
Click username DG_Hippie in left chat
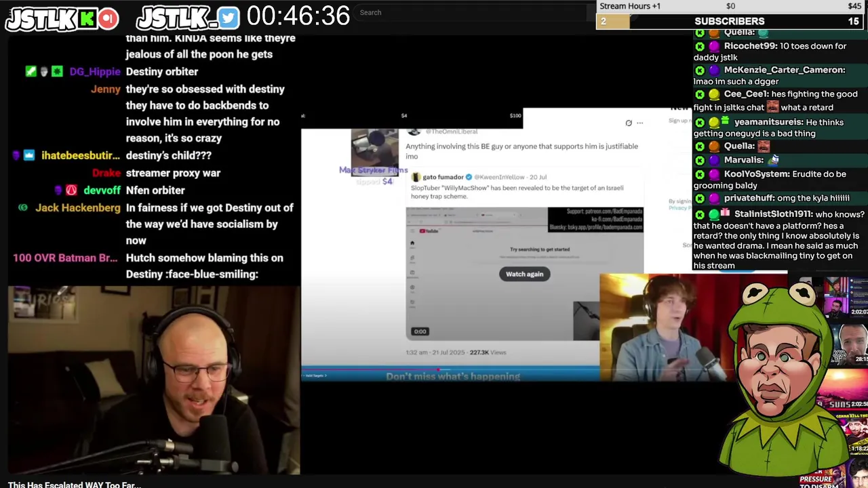94,71
